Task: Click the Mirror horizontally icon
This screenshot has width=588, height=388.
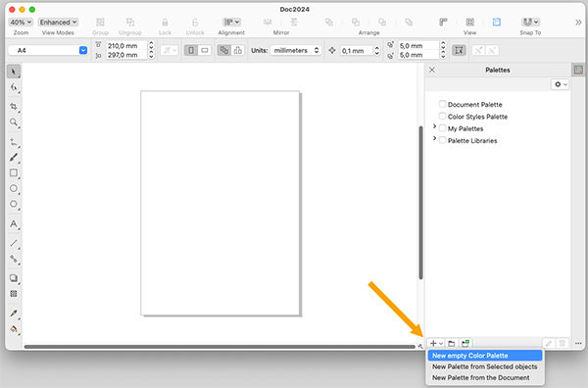Action: point(268,23)
